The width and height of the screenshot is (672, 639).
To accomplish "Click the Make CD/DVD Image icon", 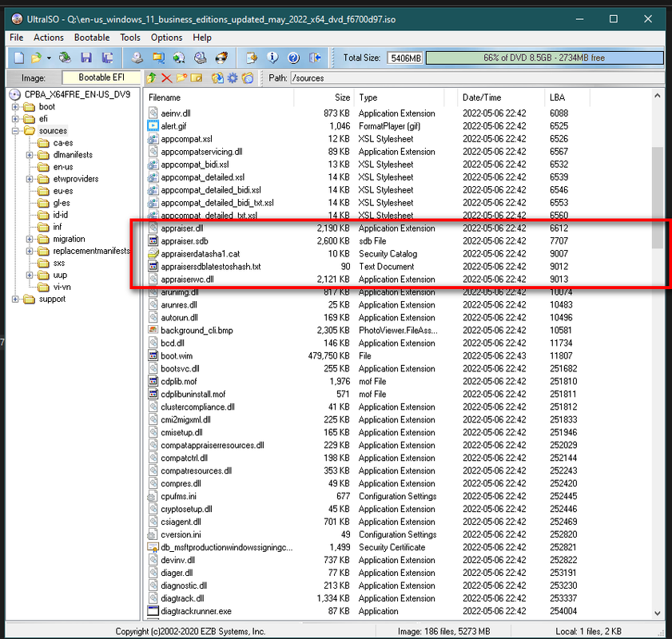I will tap(137, 58).
